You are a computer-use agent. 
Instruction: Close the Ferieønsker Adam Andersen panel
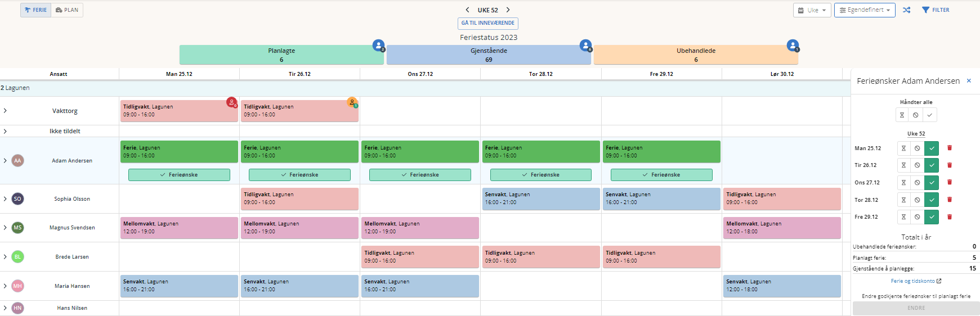(x=969, y=81)
